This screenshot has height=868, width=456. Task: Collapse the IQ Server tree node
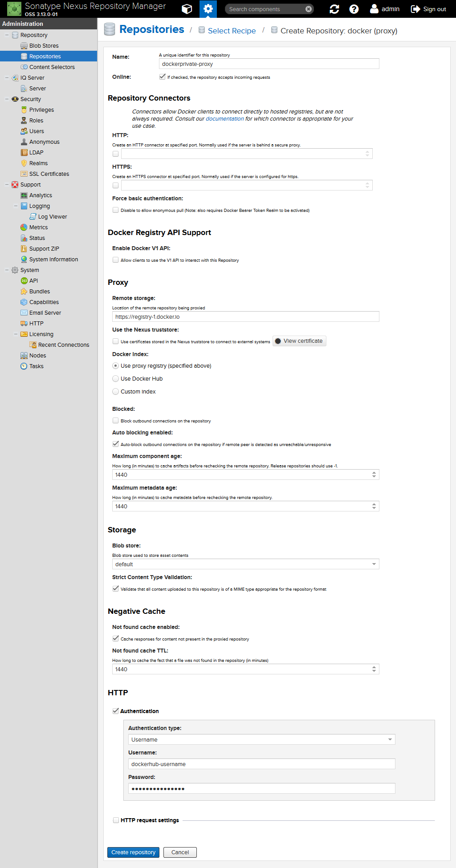(x=7, y=78)
